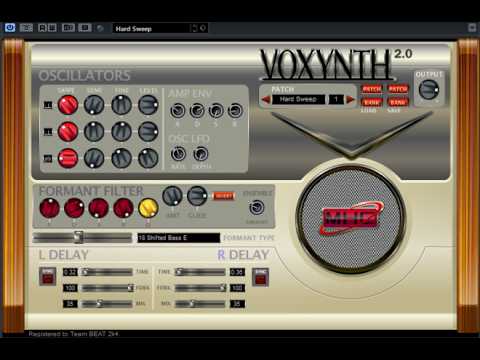Open the 10 Shifted Bass E formant type display

pos(179,238)
